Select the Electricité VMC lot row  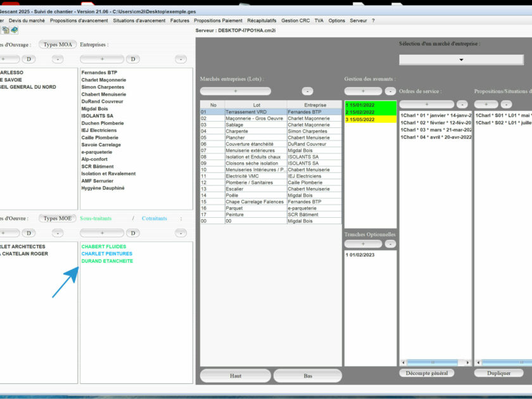[x=271, y=176]
